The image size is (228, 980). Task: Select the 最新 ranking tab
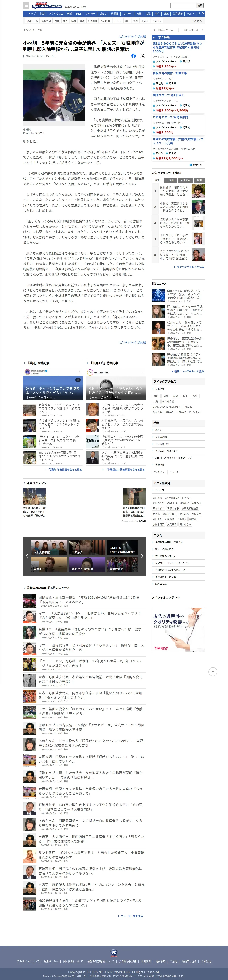[157, 180]
